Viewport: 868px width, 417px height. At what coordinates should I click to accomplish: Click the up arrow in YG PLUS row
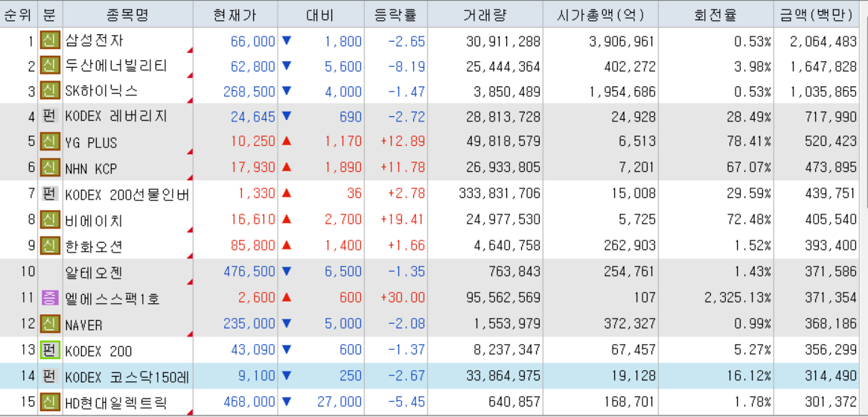pyautogui.click(x=287, y=141)
